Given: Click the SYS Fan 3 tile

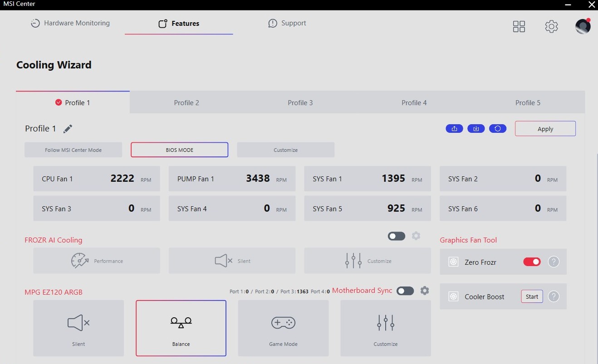Looking at the screenshot, I should [97, 209].
